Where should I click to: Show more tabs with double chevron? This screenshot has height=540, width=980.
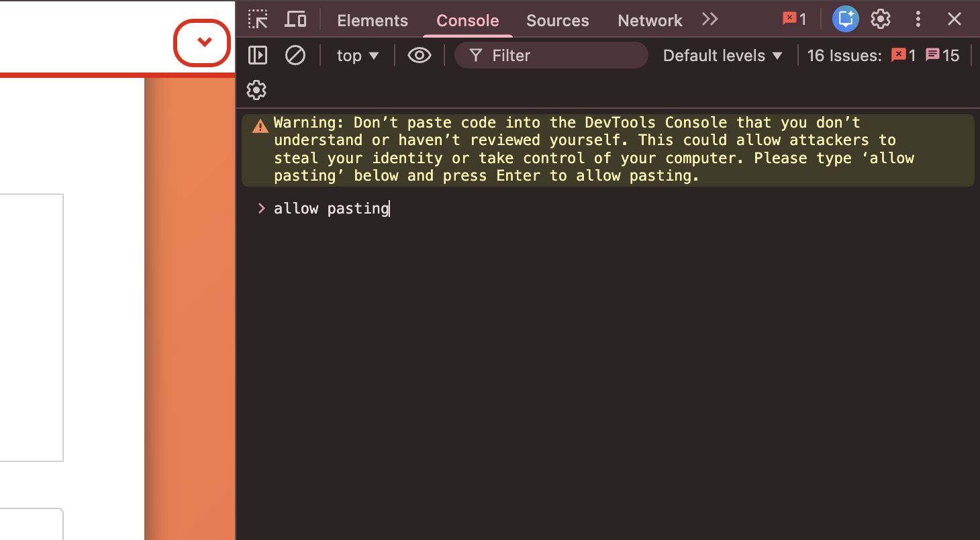(710, 19)
